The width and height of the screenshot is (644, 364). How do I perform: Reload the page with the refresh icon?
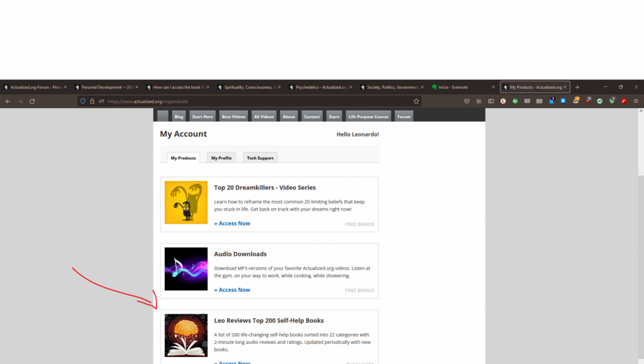[32, 101]
